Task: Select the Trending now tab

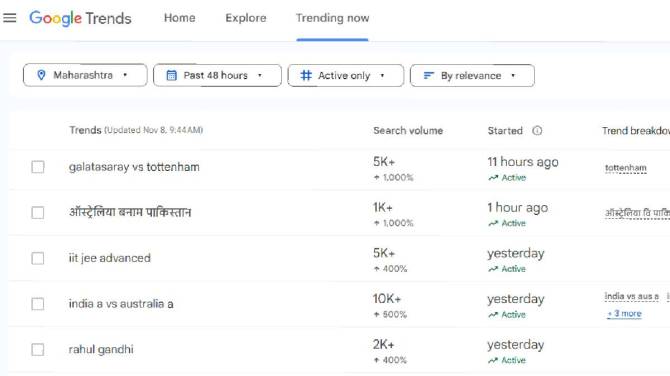Action: tap(332, 18)
